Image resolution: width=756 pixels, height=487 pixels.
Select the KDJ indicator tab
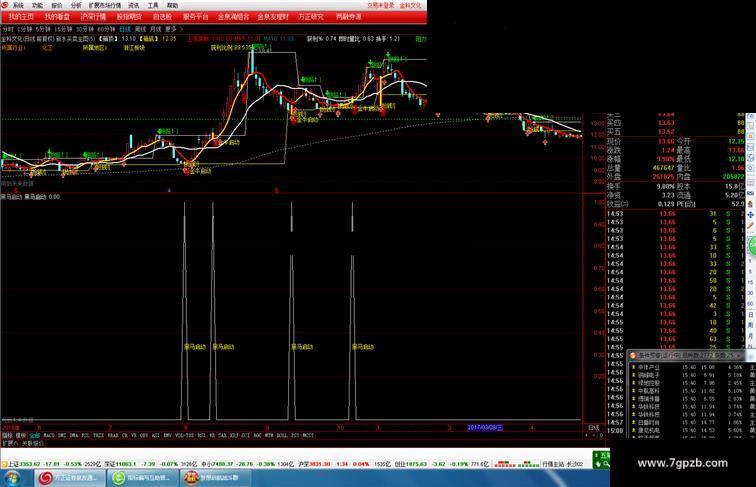coord(234,435)
